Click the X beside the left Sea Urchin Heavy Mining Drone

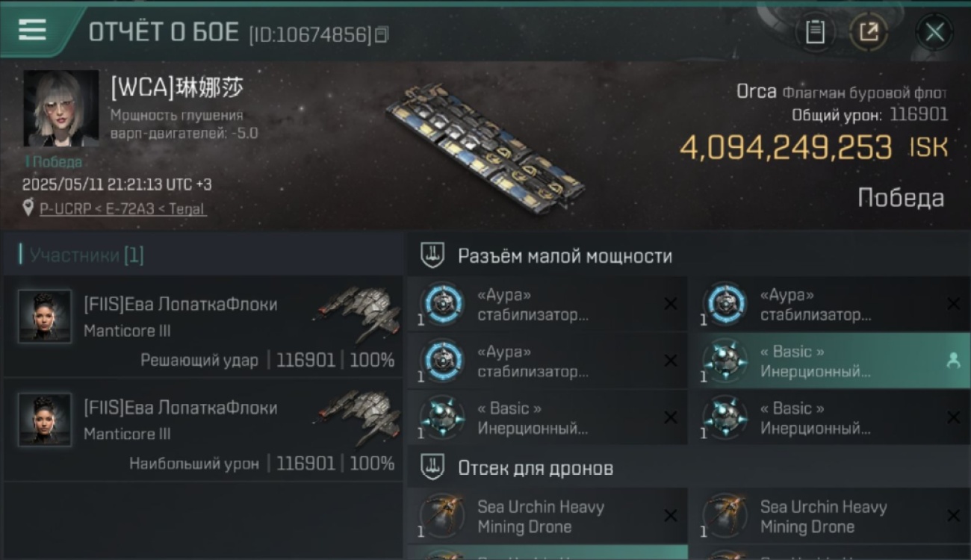[x=671, y=516]
